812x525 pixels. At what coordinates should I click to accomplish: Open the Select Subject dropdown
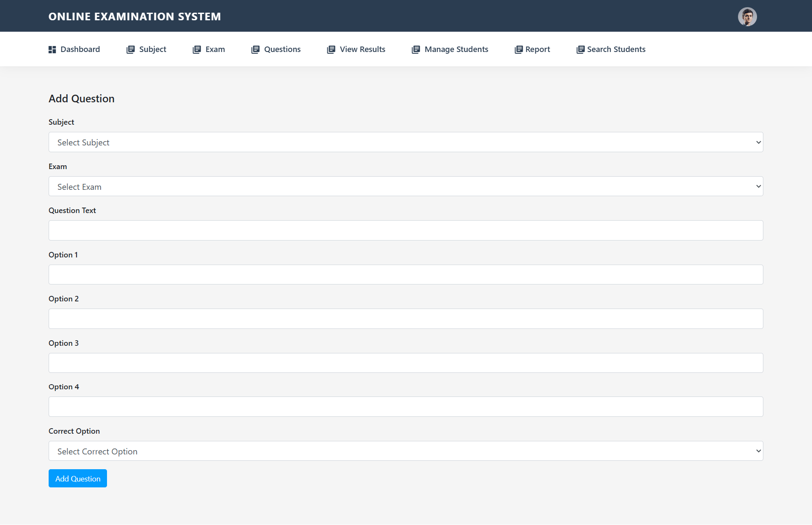pos(406,142)
